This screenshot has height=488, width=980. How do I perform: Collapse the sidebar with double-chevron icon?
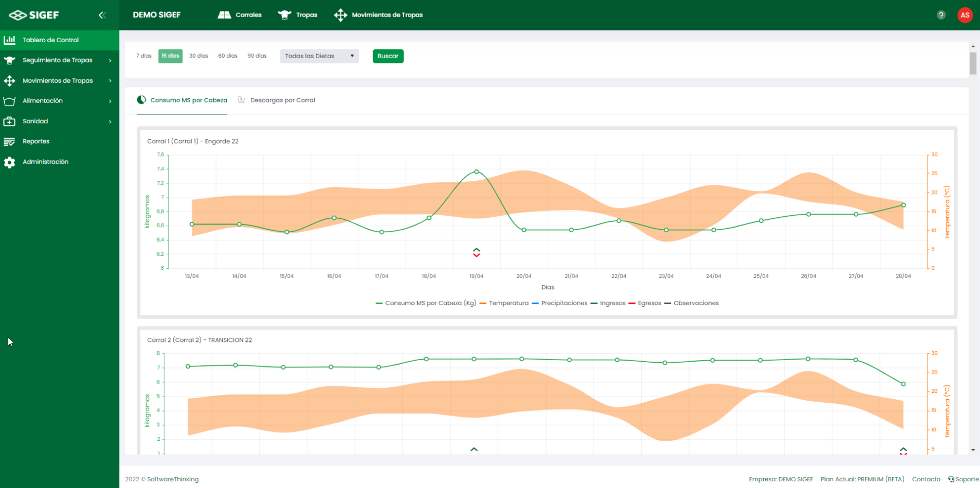click(102, 15)
